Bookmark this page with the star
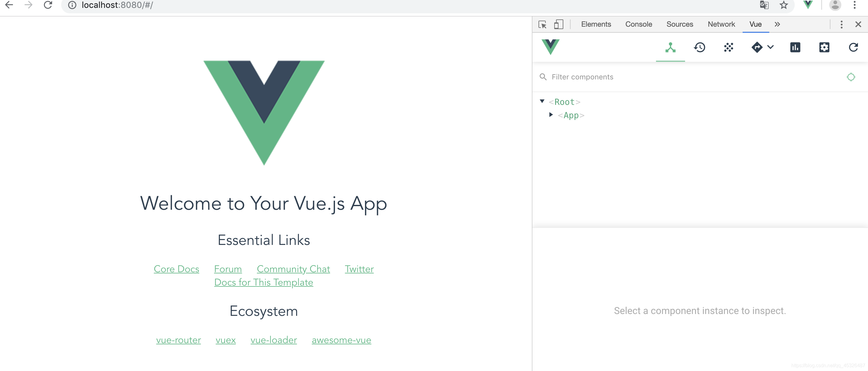The width and height of the screenshot is (868, 371). 784,5
